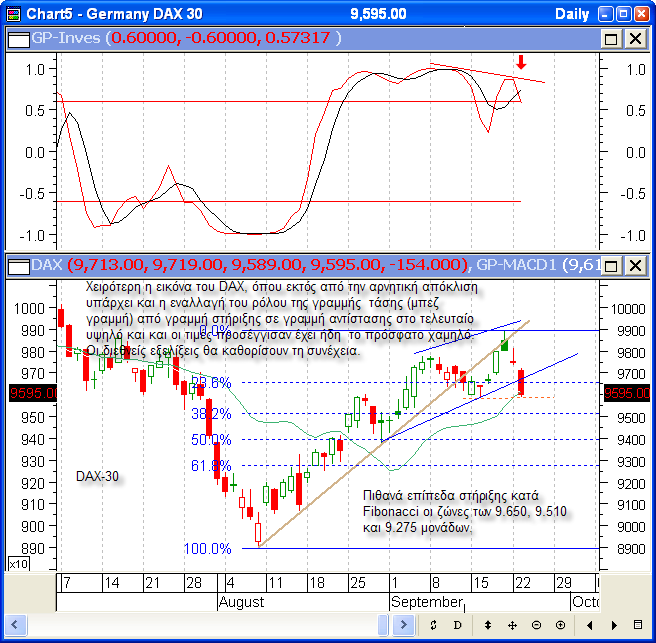
Task: Click the four-way pan arrows icon
Action: (512, 624)
